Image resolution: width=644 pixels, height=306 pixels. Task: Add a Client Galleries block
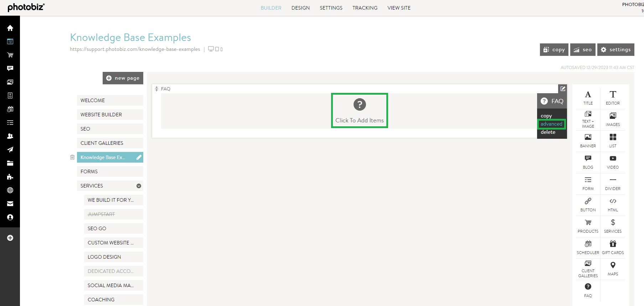click(x=588, y=269)
